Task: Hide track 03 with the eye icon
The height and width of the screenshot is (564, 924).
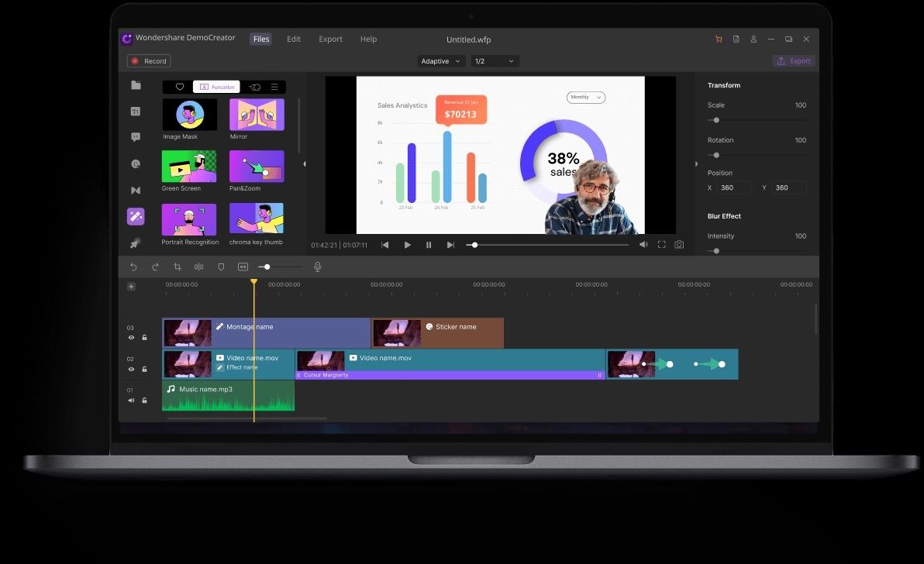Action: pos(131,338)
